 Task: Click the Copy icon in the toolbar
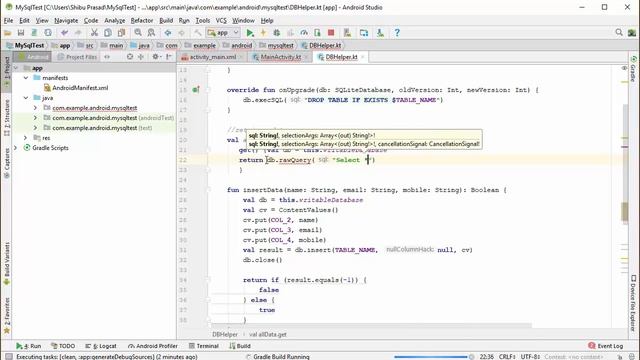(108, 33)
